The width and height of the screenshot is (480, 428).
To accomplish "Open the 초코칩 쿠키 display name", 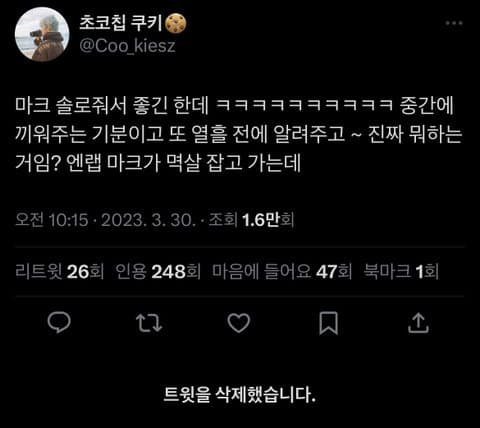I will (121, 24).
